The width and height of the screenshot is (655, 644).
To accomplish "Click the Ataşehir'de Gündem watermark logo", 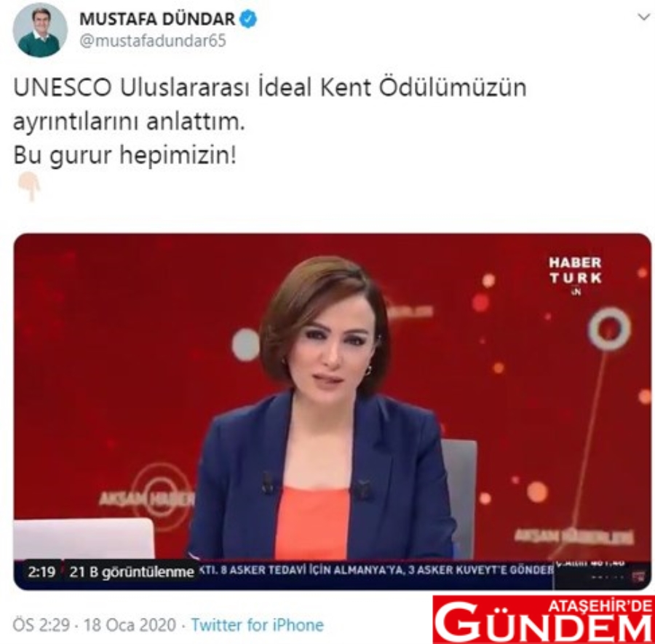I will 544,619.
